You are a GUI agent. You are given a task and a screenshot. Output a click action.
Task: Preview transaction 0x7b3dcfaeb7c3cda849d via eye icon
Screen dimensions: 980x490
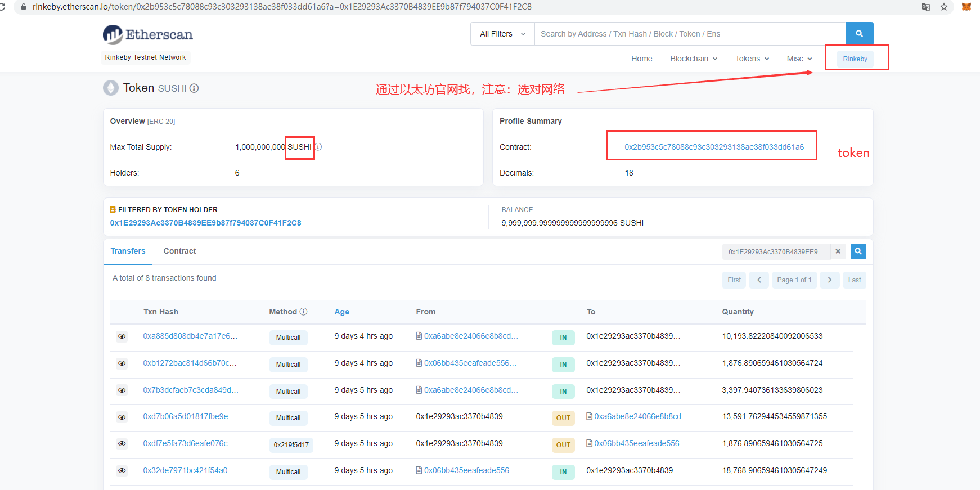click(x=122, y=390)
